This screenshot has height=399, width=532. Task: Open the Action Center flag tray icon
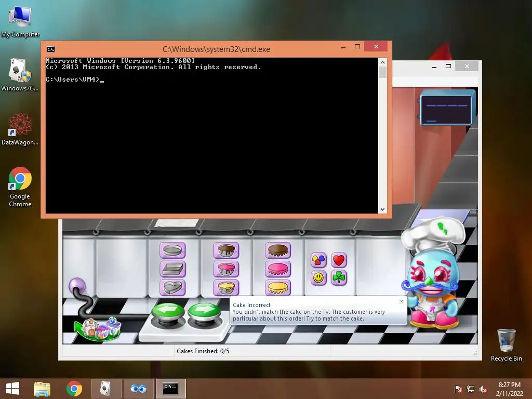click(458, 389)
